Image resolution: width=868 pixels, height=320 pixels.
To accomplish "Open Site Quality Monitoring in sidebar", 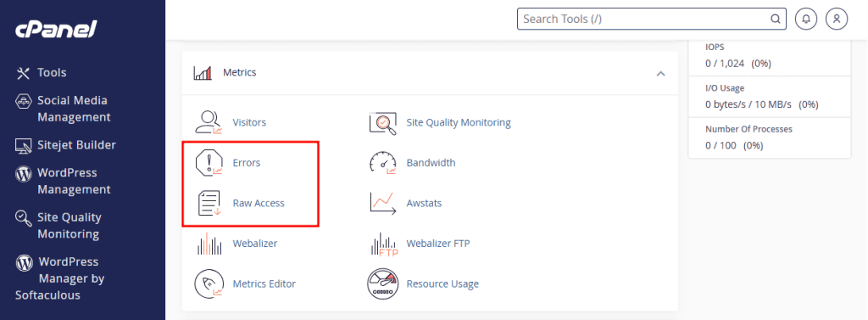I will tap(70, 226).
